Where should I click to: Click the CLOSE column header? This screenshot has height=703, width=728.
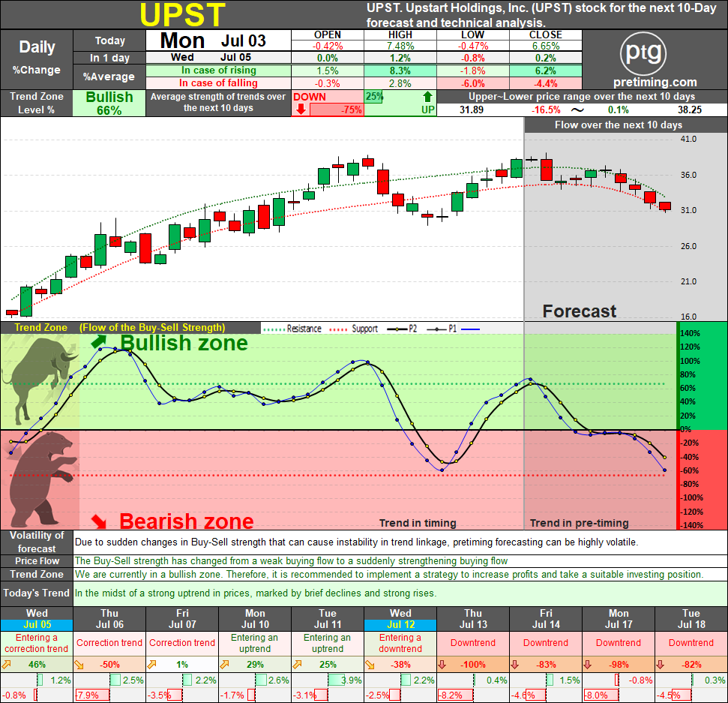coord(546,35)
